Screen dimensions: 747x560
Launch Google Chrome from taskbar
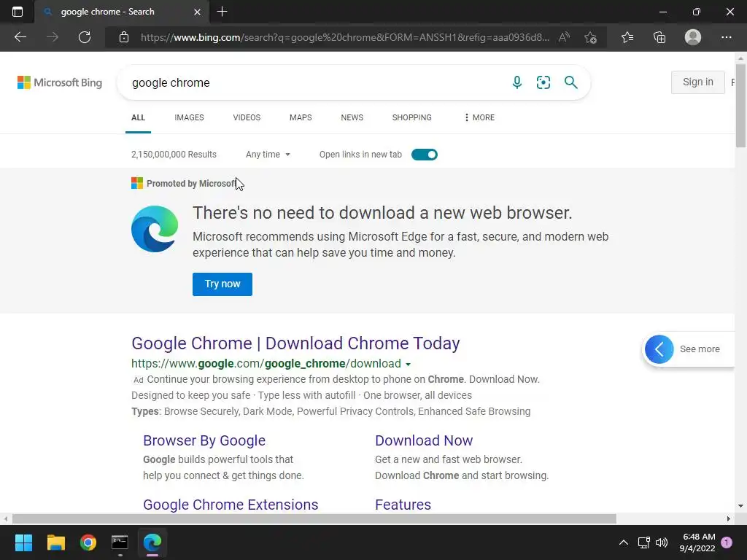[88, 542]
